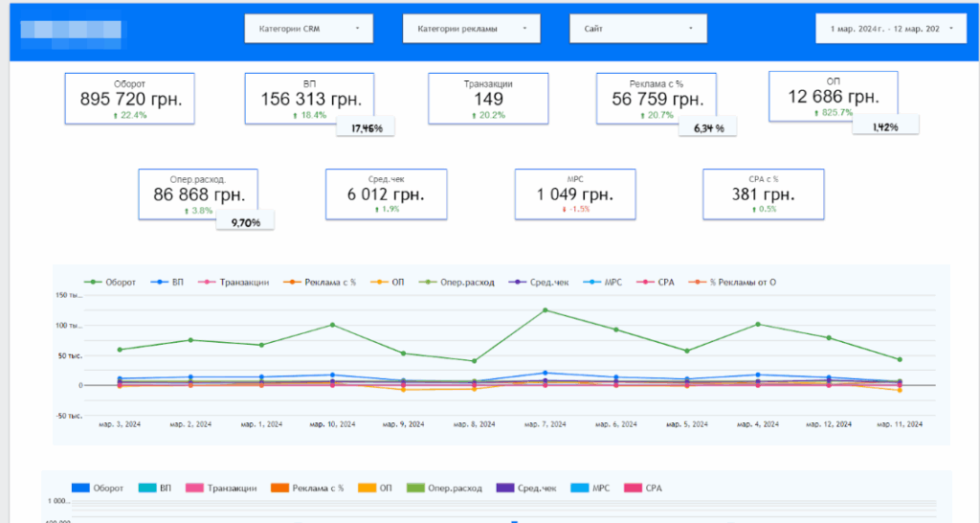Viewport: 980px width, 523px height.
Task: Select the MPC 1 049 грн. scorecard
Action: pyautogui.click(x=574, y=194)
